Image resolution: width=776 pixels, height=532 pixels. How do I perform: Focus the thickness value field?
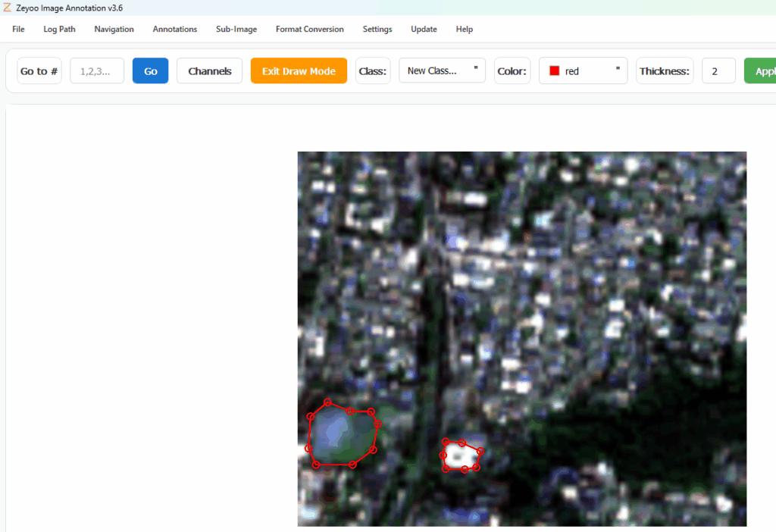point(718,71)
